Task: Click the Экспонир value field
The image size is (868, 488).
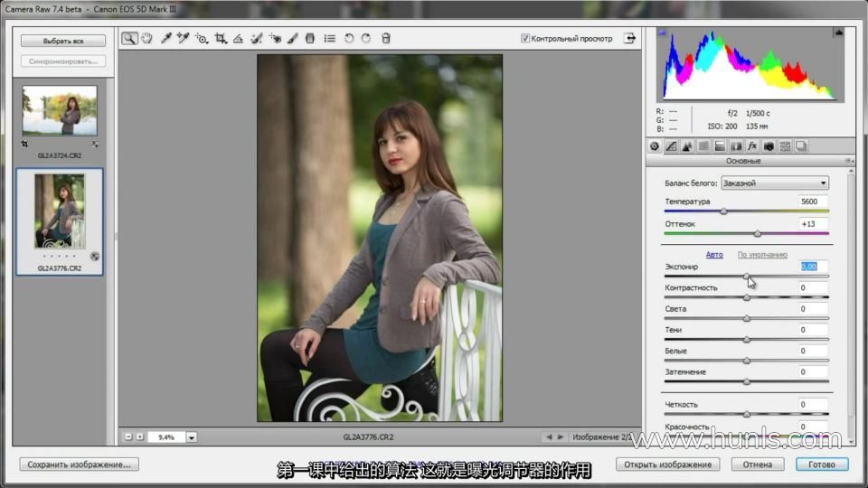Action: (813, 267)
